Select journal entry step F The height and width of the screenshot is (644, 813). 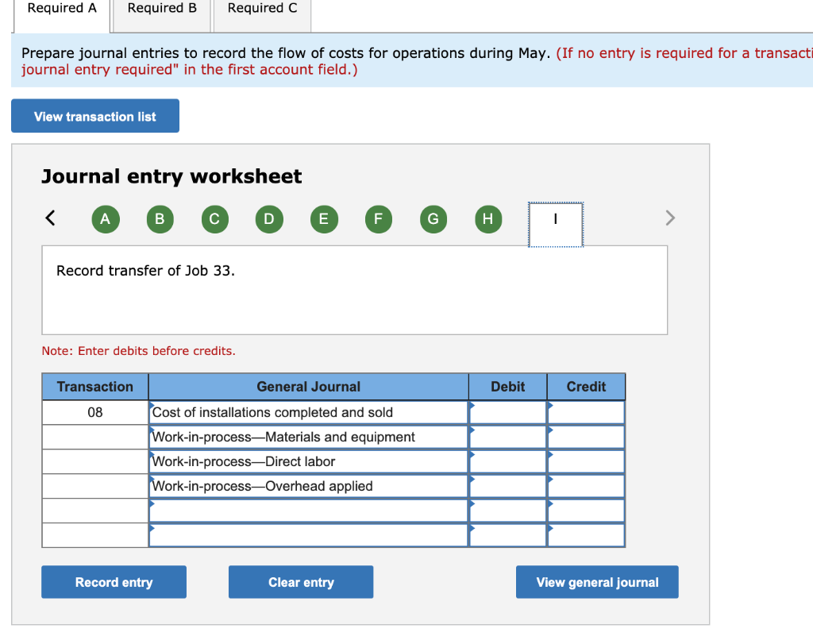pos(378,219)
